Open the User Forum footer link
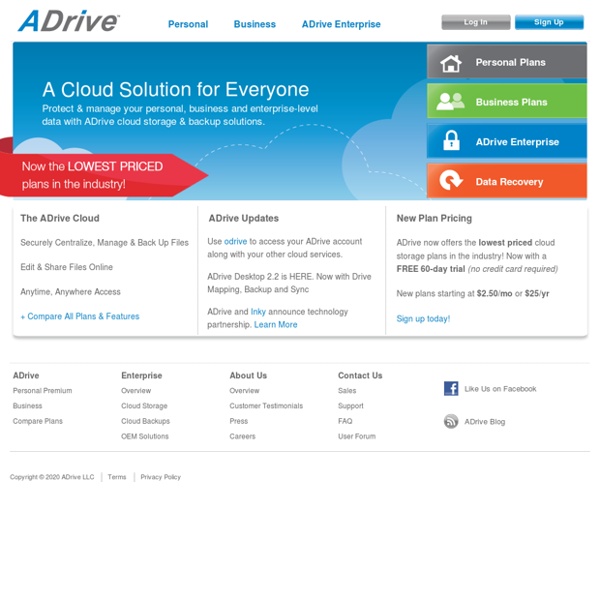600x600 pixels. (x=357, y=436)
